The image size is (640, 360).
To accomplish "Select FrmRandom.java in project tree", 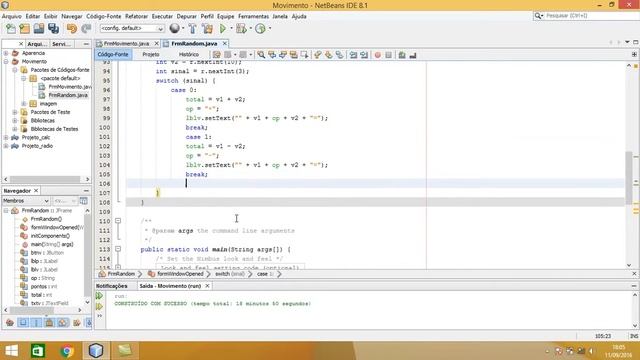I will pos(68,95).
